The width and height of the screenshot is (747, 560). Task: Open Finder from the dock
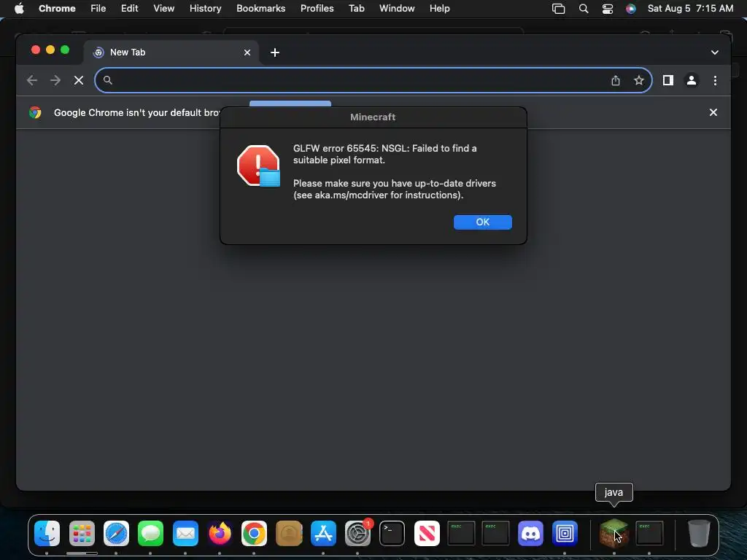point(47,533)
